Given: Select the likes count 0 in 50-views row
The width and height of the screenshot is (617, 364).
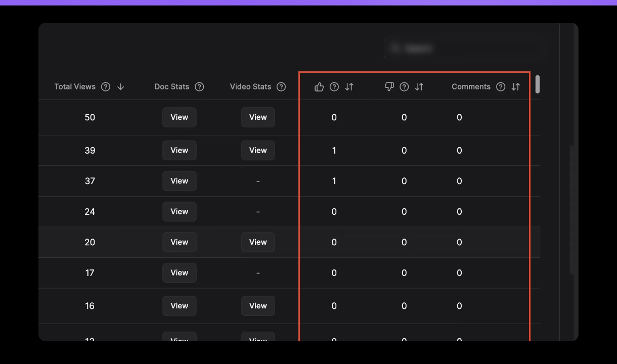Looking at the screenshot, I should 334,117.
